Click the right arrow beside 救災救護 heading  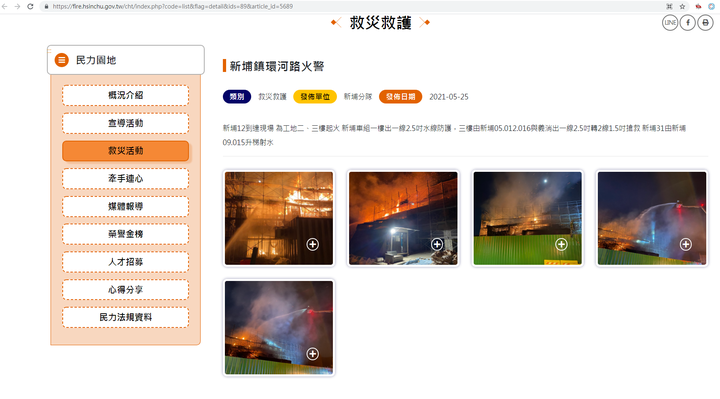[425, 22]
